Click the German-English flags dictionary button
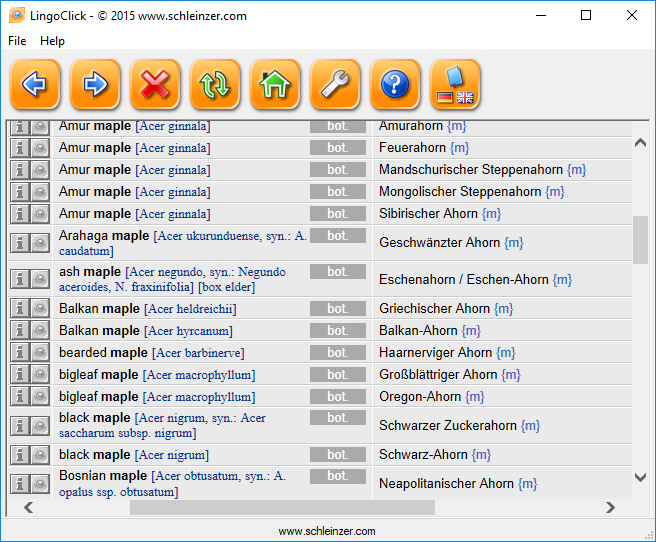This screenshot has height=542, width=656. (x=455, y=84)
